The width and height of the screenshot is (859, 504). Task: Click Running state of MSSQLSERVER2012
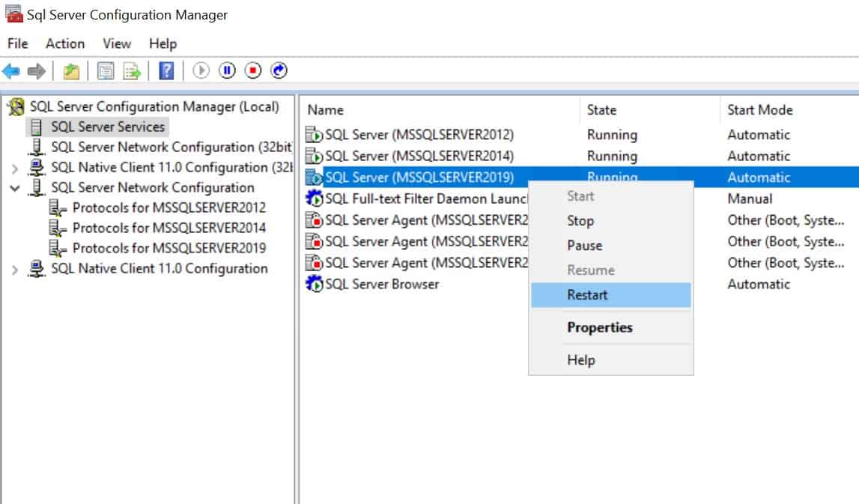tap(612, 135)
